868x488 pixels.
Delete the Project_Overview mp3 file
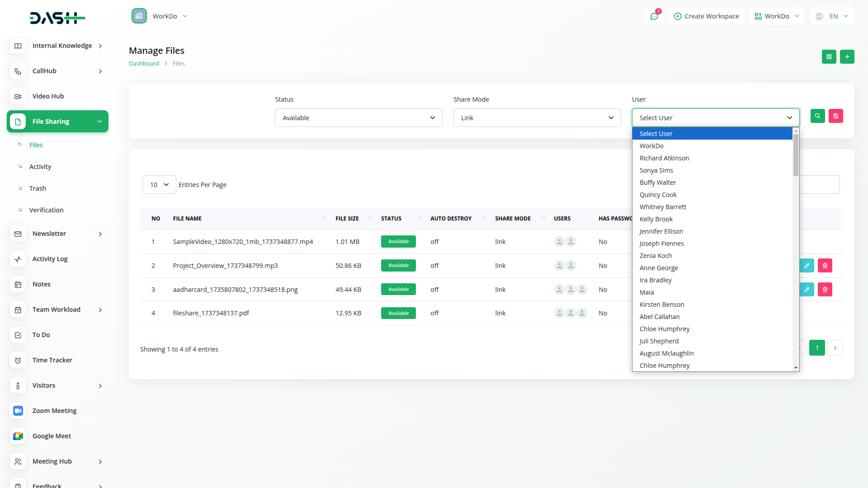tap(825, 266)
